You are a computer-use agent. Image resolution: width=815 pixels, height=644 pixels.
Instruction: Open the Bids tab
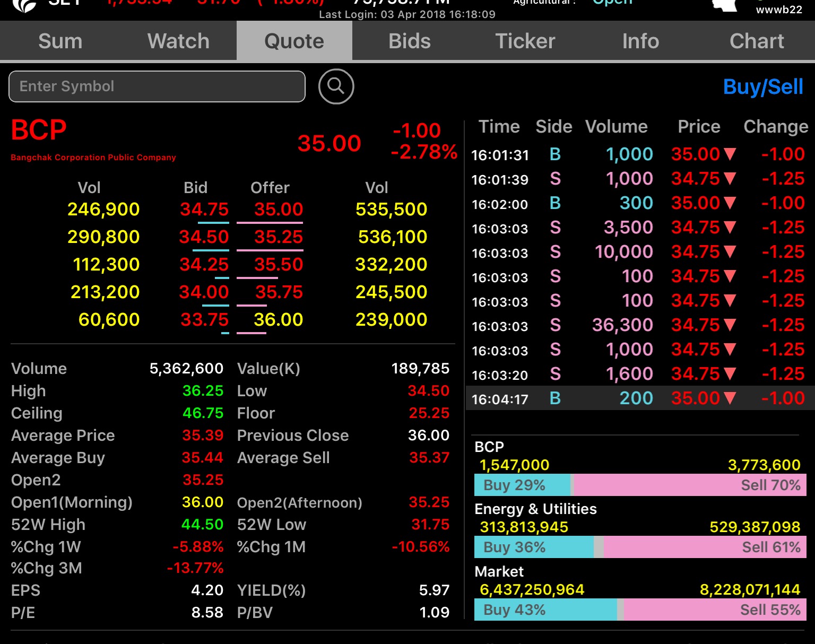410,41
